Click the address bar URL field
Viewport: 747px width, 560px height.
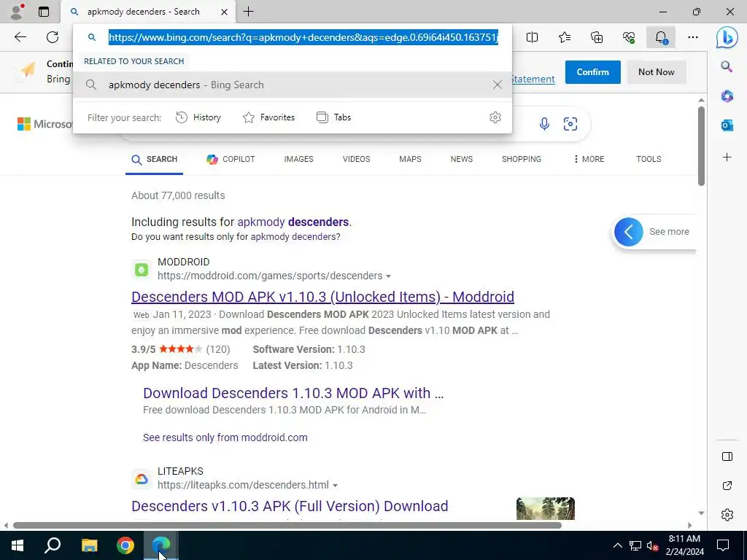coord(303,37)
